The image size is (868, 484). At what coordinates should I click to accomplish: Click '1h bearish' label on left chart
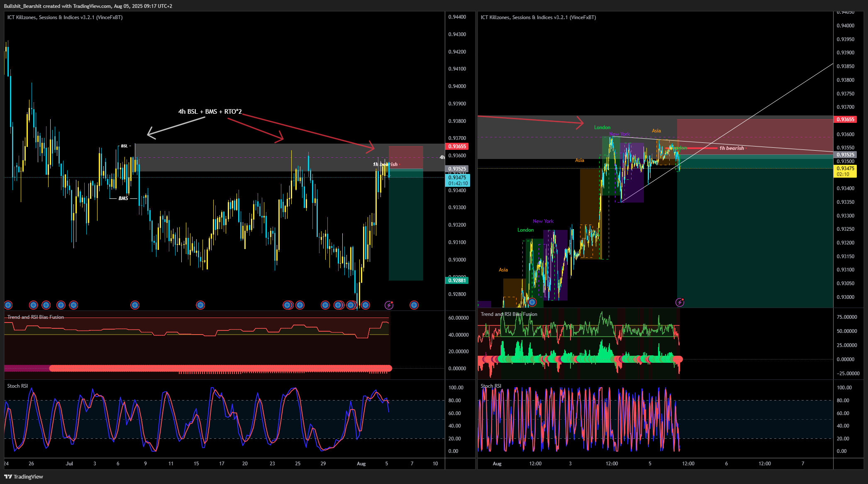pyautogui.click(x=385, y=164)
